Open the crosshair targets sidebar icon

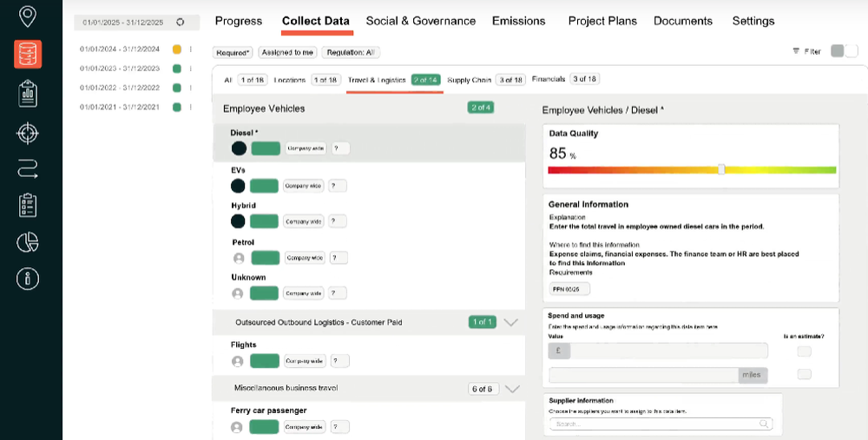[x=28, y=134]
